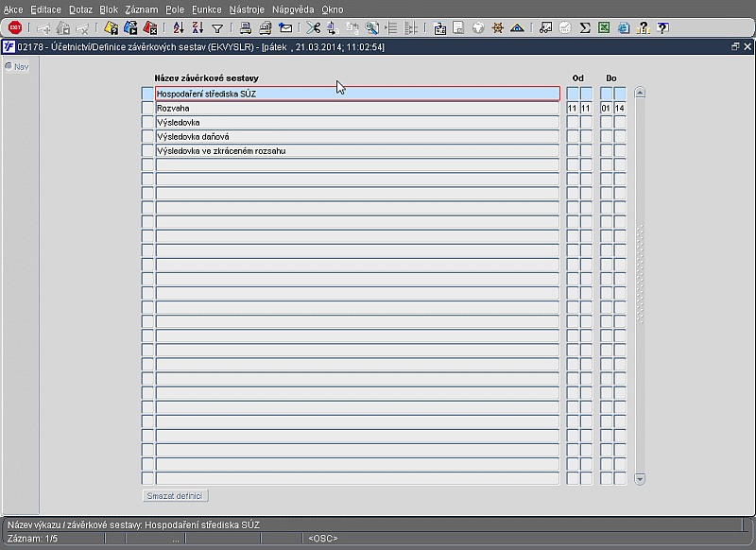The image size is (756, 550).
Task: Click the enter query icon with question mark
Action: 111,27
